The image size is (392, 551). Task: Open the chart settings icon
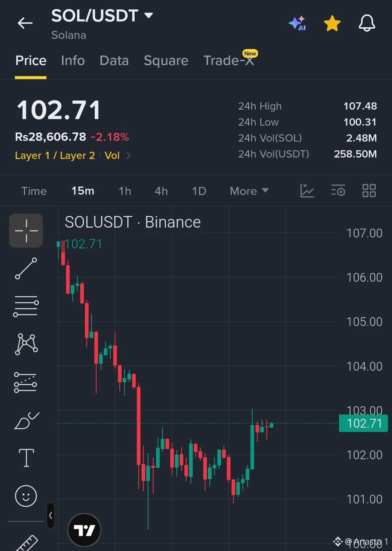(338, 191)
